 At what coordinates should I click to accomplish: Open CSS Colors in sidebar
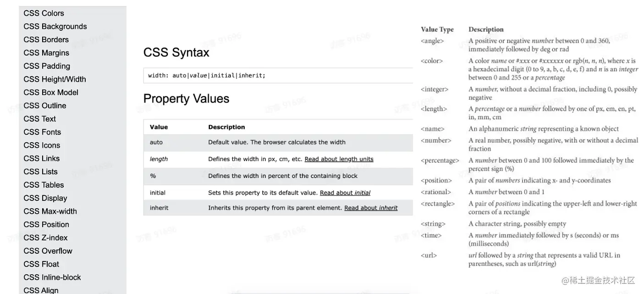(x=44, y=13)
